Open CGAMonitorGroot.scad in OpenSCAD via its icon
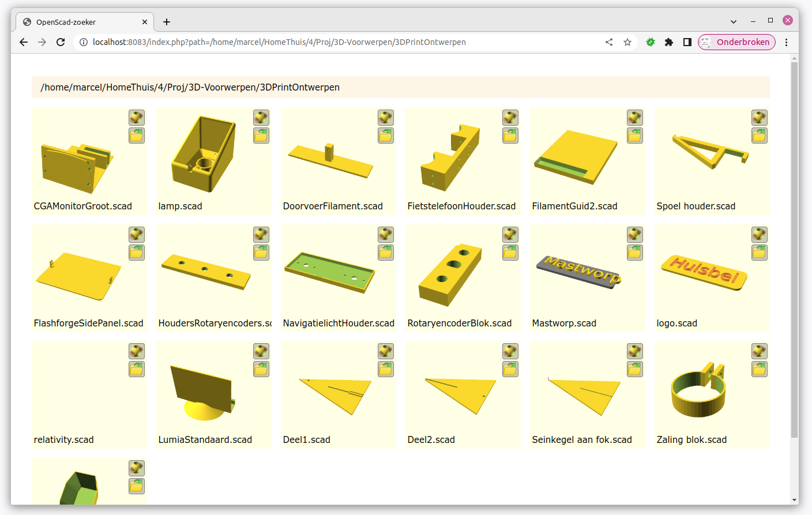This screenshot has height=515, width=812. 137,118
